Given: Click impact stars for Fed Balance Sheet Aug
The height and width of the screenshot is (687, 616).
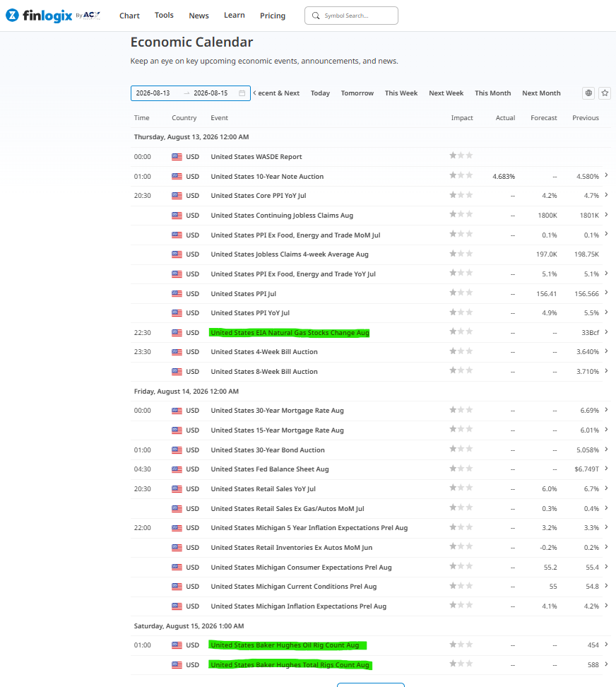Looking at the screenshot, I should [x=461, y=469].
